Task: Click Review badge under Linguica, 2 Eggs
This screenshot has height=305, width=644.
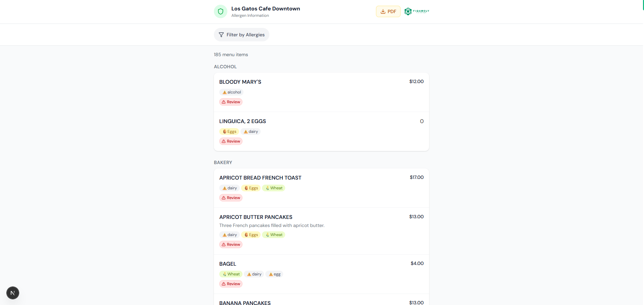Action: click(231, 141)
